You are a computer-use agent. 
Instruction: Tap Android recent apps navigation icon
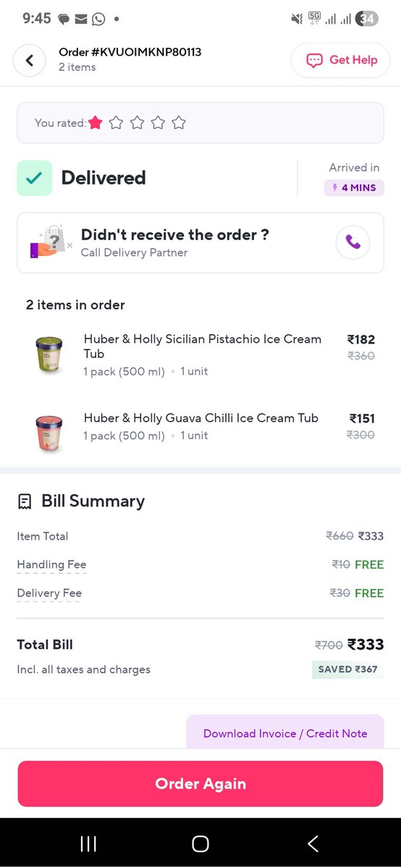coord(88,843)
